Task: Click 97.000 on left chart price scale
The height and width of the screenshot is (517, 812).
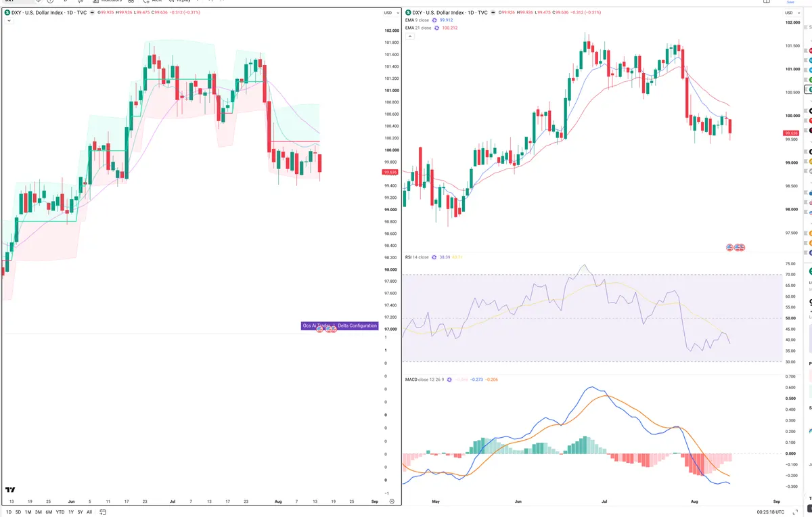Action: pyautogui.click(x=390, y=329)
